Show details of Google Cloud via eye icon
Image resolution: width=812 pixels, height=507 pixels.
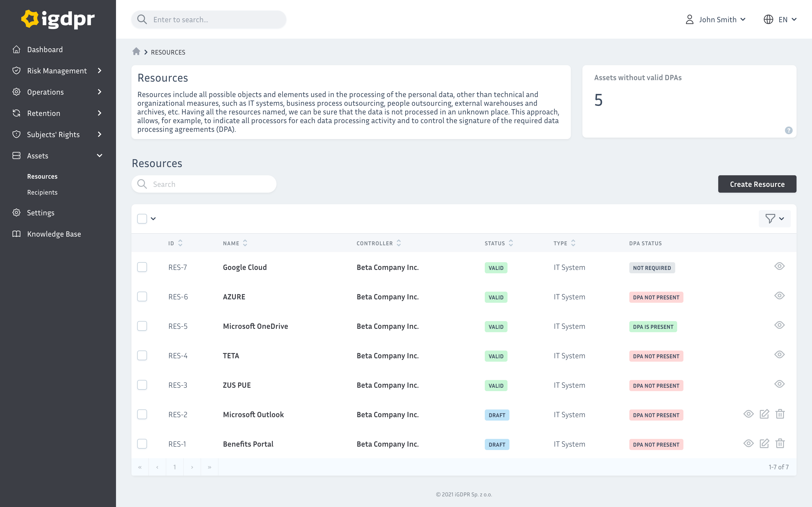(779, 266)
